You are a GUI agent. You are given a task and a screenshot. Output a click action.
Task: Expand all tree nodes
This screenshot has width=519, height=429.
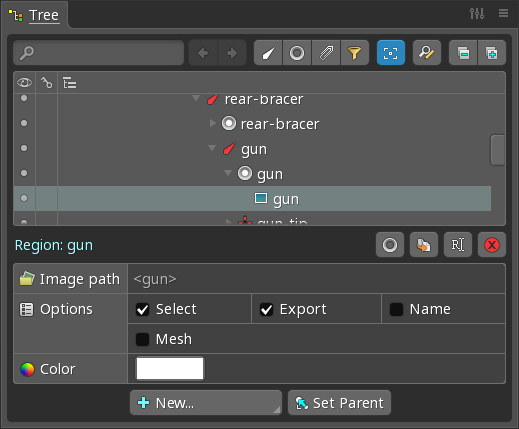[492, 53]
